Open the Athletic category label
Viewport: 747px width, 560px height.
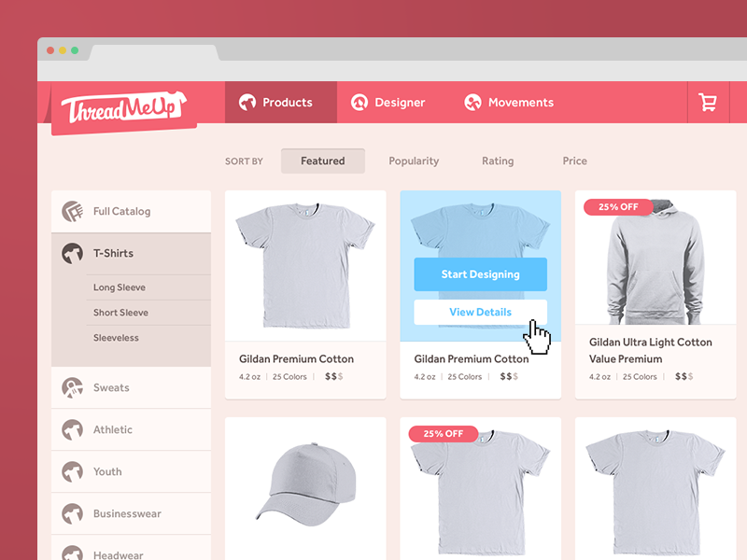[x=113, y=429]
